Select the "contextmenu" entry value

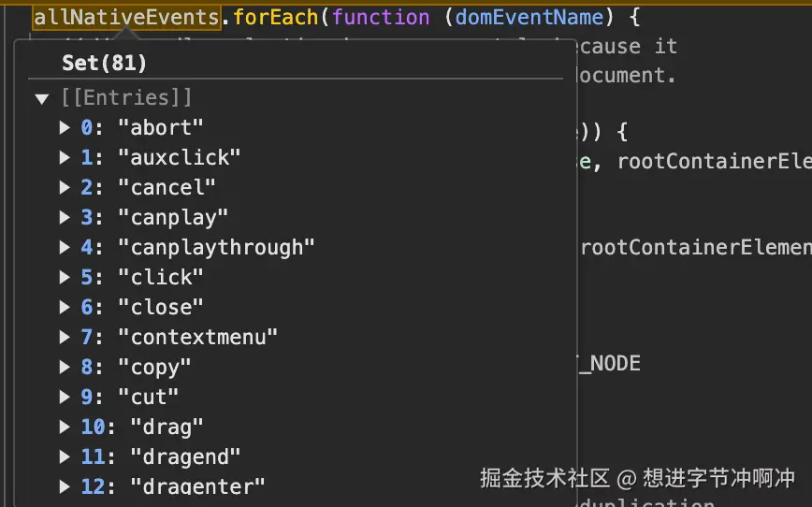click(197, 337)
